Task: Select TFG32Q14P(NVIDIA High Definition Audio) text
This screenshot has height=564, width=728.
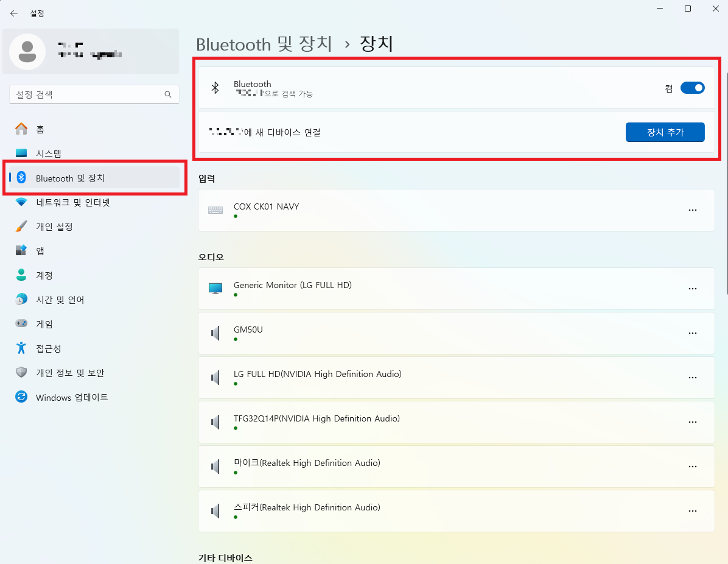Action: pyautogui.click(x=317, y=418)
